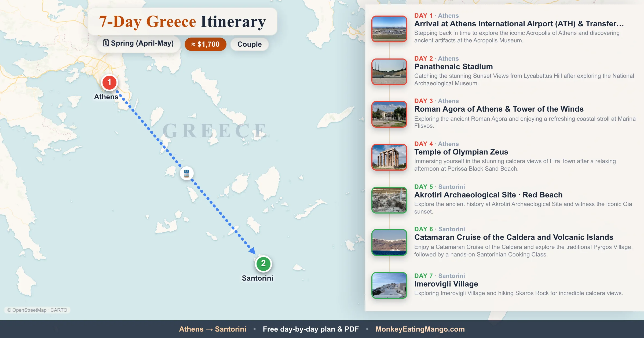Click the ferry icon on the route
This screenshot has height=338, width=644.
pyautogui.click(x=186, y=173)
